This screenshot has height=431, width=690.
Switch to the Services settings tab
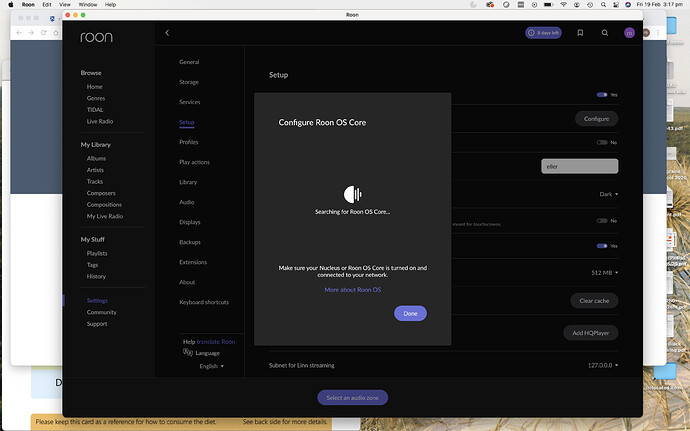point(190,102)
